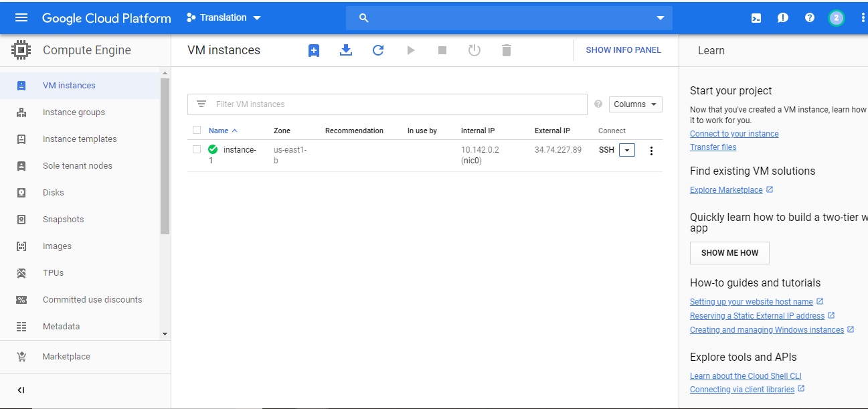This screenshot has width=868, height=409.
Task: Click the Marketplace cart icon
Action: click(x=21, y=357)
